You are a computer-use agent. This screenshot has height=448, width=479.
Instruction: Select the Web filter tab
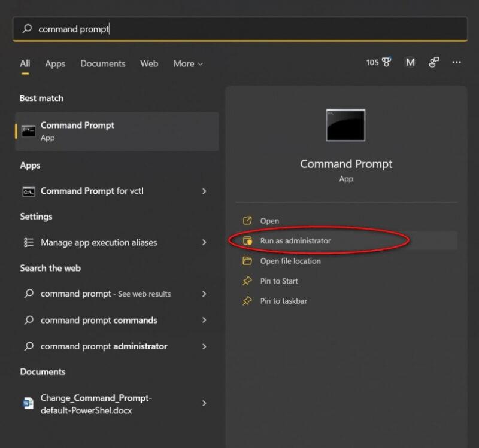[x=149, y=63]
